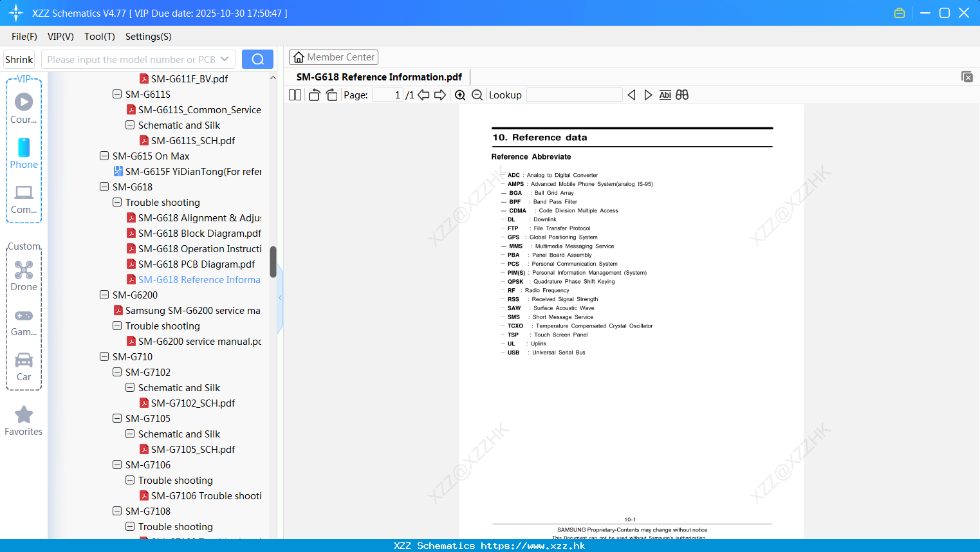Find the previous lookup match triangle

pyautogui.click(x=631, y=95)
